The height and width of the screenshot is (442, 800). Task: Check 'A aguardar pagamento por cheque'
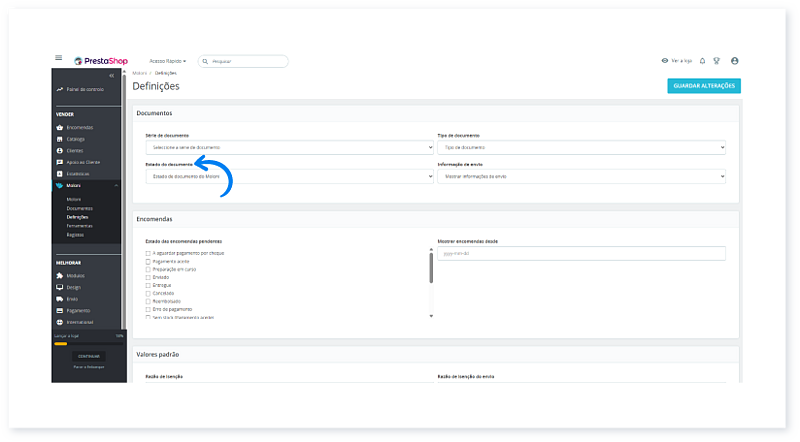click(x=148, y=254)
